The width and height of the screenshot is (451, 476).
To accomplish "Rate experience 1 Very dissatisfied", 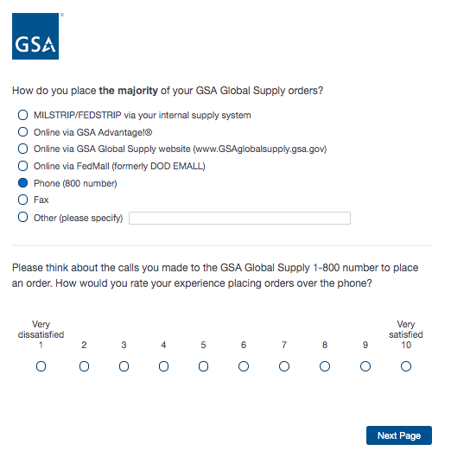I will pos(41,366).
